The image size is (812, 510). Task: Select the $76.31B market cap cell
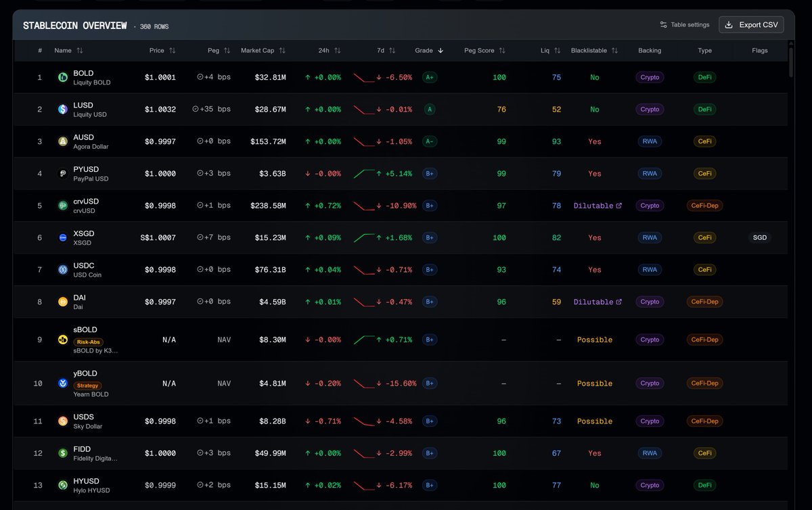tap(270, 270)
